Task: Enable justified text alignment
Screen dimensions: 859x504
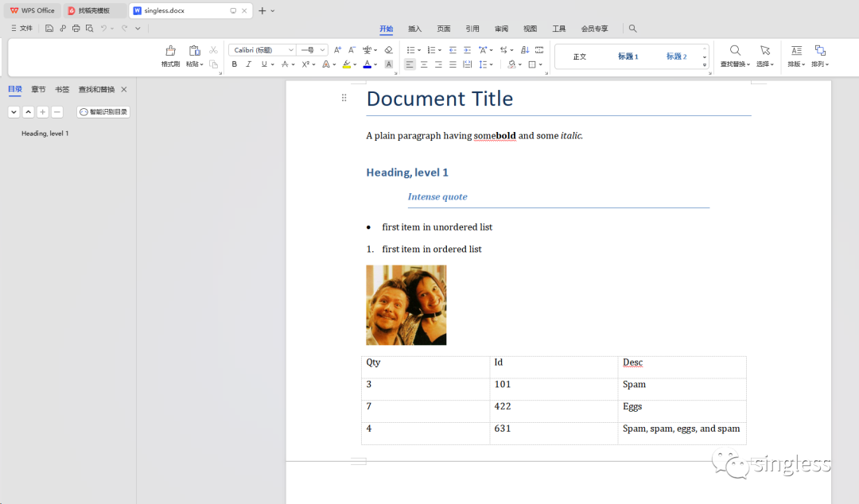Action: click(453, 64)
